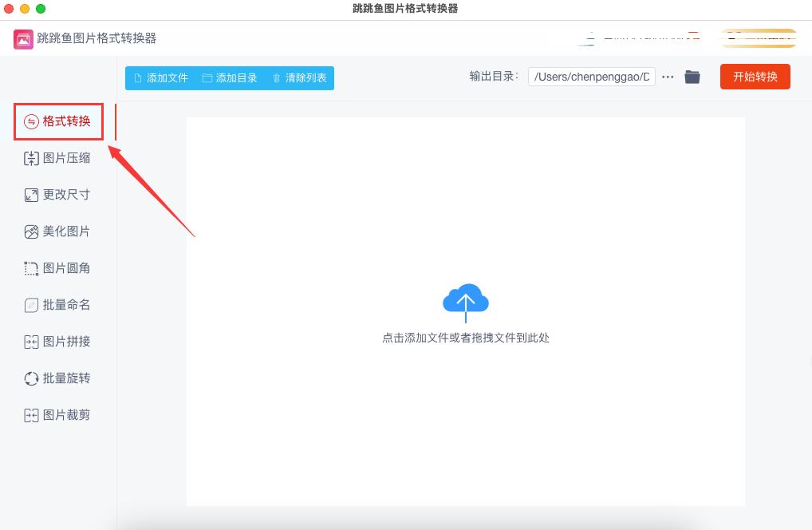Click the output directory path field

[592, 77]
